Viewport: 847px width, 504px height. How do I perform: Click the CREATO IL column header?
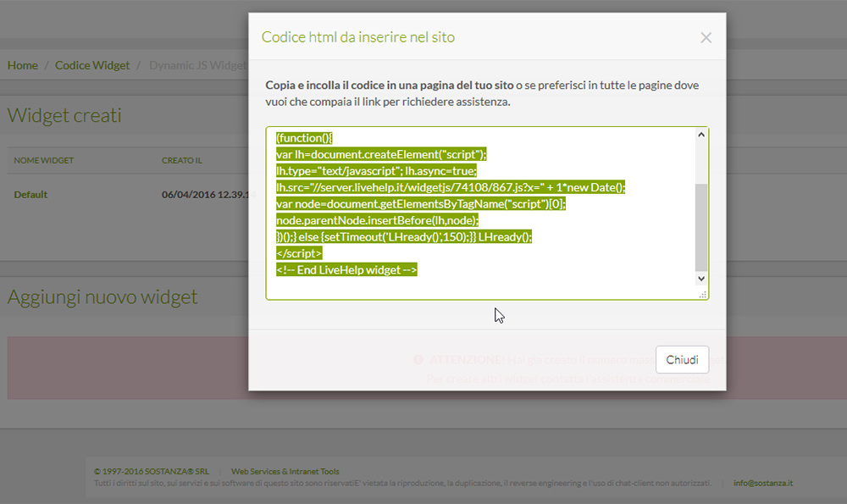182,160
